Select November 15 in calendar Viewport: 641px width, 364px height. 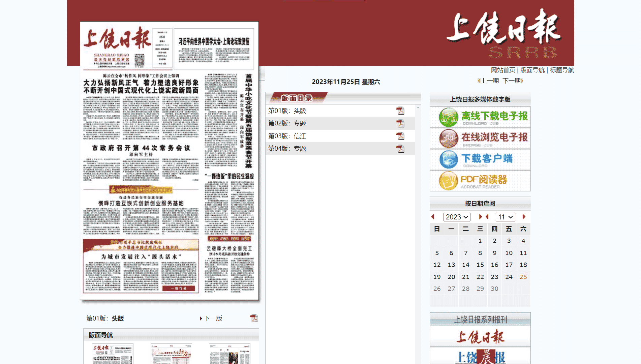tap(480, 265)
